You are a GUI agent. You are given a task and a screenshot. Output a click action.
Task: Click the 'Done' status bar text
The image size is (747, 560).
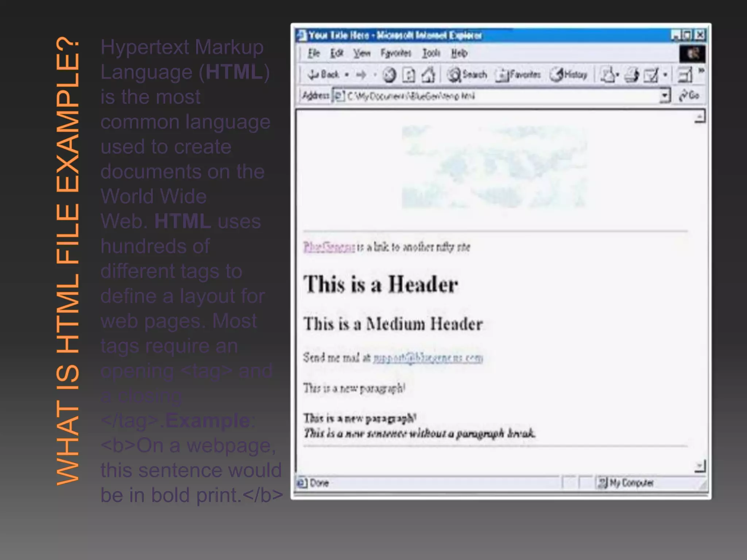[x=319, y=483]
